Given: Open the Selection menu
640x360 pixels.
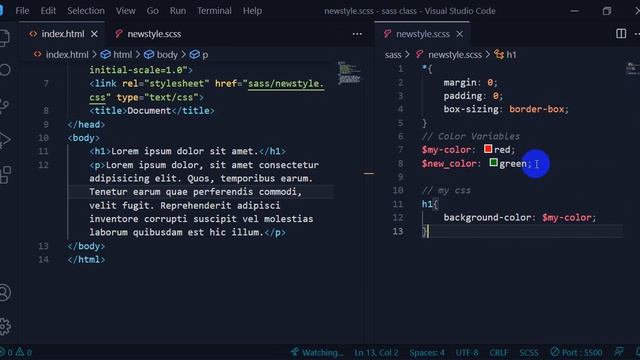Looking at the screenshot, I should pyautogui.click(x=86, y=11).
